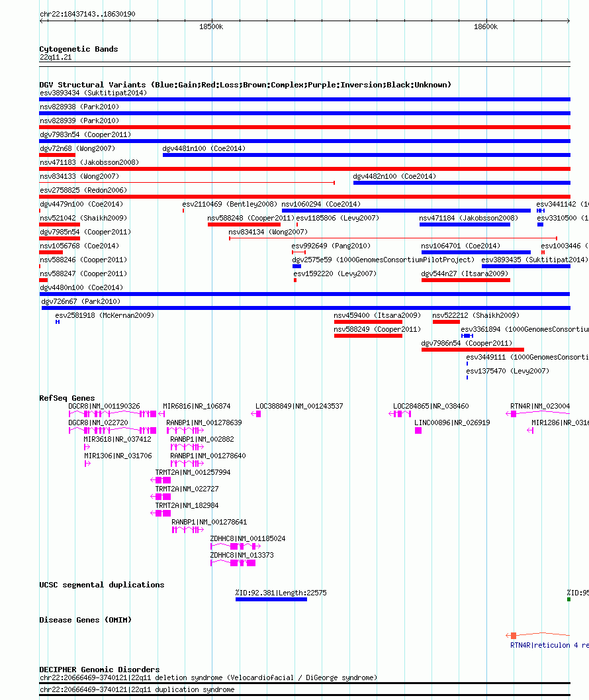Click TRMT2A|NM_001257994 gene label
589x700 pixels.
coord(193,472)
